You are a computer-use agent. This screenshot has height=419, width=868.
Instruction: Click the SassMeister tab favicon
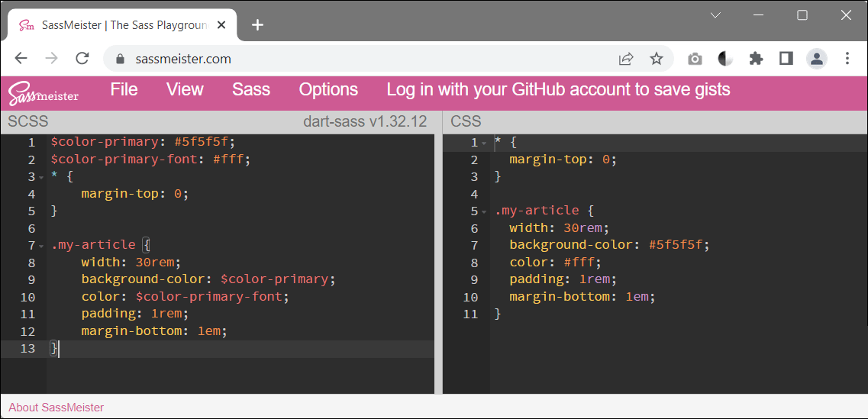pyautogui.click(x=26, y=25)
